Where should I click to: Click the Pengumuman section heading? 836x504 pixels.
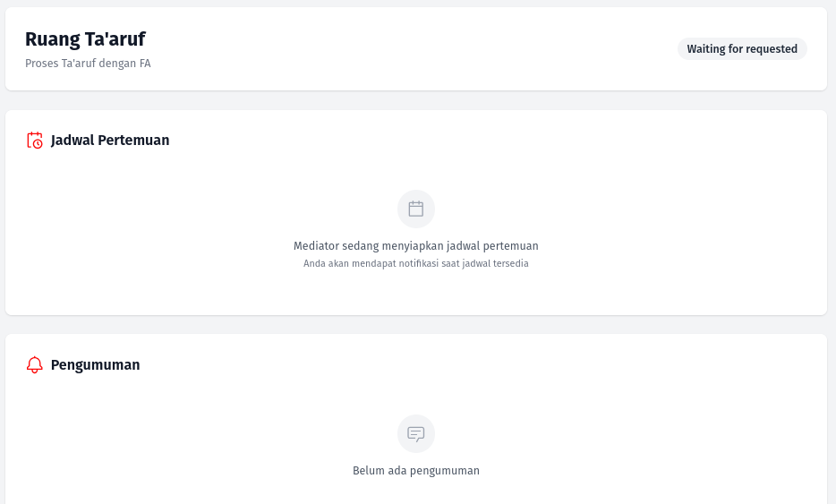[96, 365]
